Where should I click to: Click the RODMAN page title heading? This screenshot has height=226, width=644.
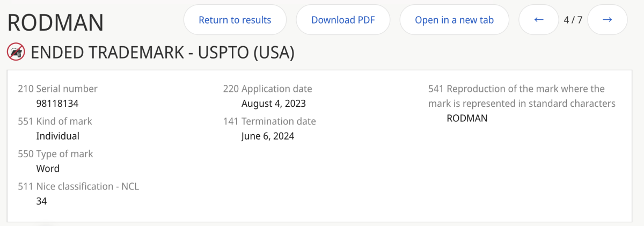[x=55, y=23]
